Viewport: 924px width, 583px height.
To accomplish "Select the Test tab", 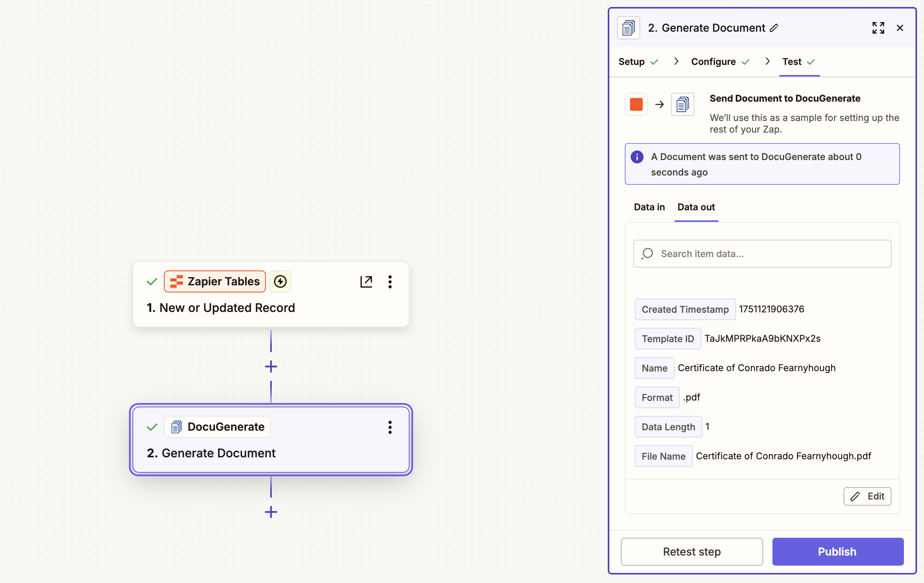I will tap(799, 62).
